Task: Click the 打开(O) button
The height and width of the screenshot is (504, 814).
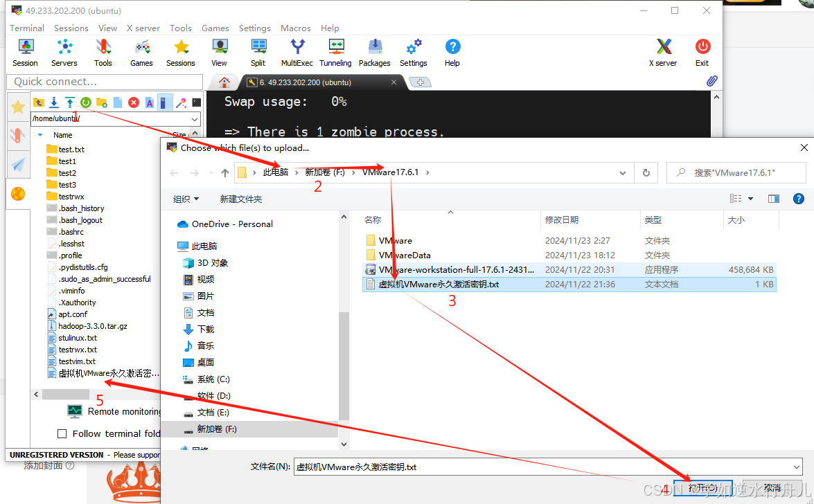Action: 703,487
